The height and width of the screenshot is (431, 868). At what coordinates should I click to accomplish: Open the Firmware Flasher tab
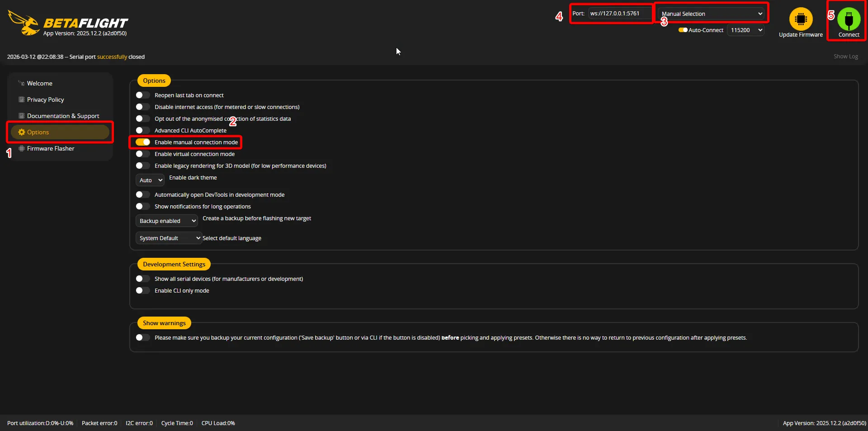[x=51, y=148]
